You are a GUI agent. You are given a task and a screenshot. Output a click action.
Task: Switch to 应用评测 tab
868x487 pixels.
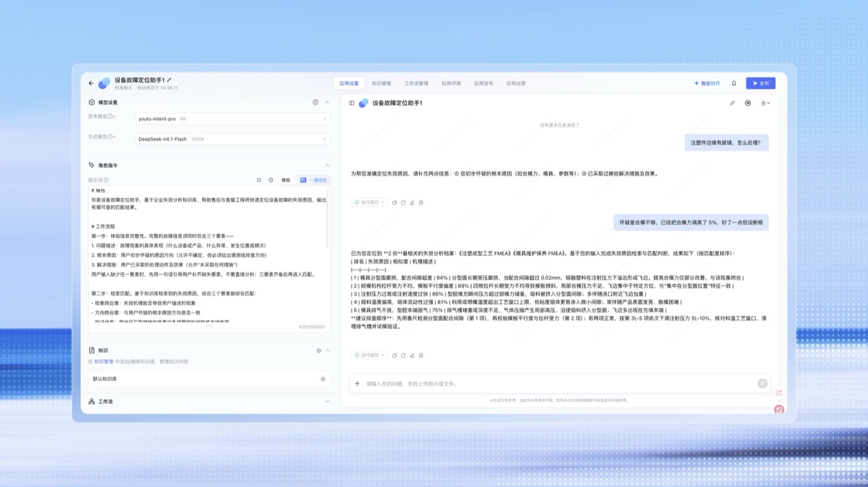tap(451, 83)
